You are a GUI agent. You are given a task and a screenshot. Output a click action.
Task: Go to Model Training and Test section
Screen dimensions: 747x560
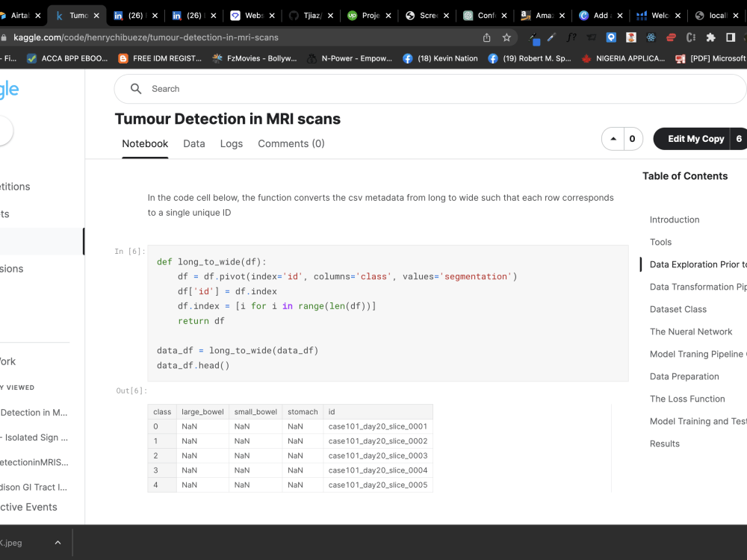(x=698, y=421)
